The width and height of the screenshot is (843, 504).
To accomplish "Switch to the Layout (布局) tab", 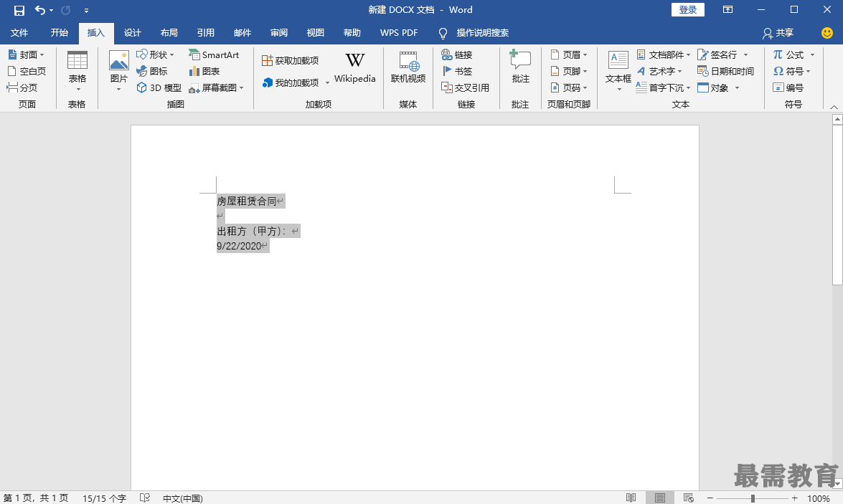I will pyautogui.click(x=169, y=33).
